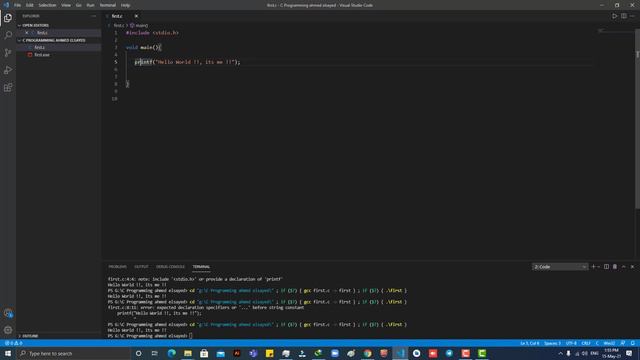This screenshot has width=640, height=360.
Task: Open the Extensions view
Action: (x=8, y=87)
